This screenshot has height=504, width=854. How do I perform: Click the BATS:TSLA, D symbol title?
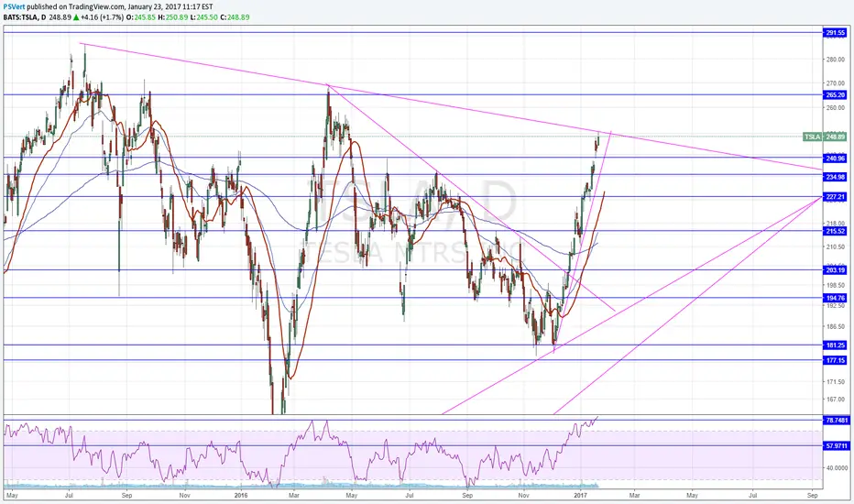25,17
